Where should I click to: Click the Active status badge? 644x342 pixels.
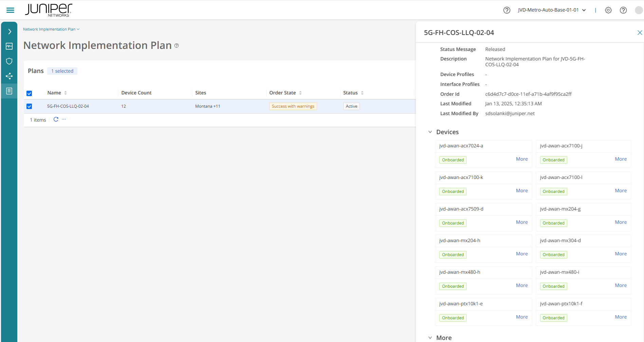pos(351,106)
